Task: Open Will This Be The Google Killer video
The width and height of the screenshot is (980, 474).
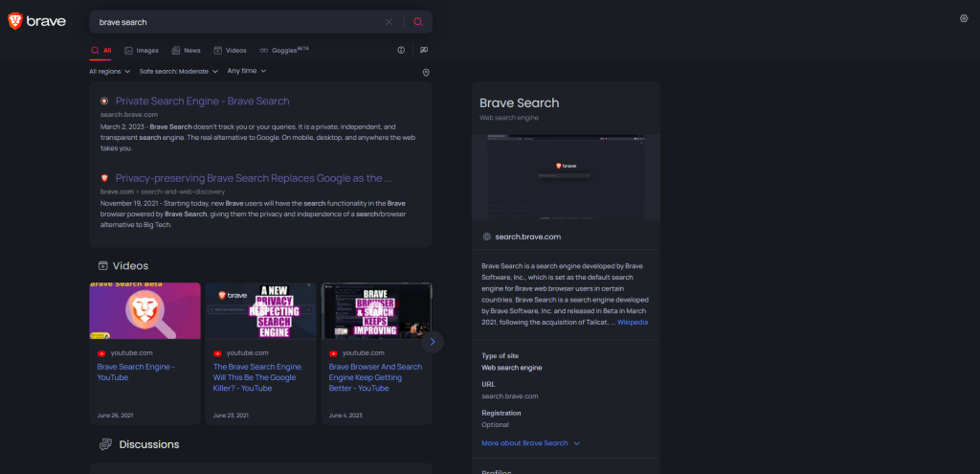Action: click(x=258, y=377)
